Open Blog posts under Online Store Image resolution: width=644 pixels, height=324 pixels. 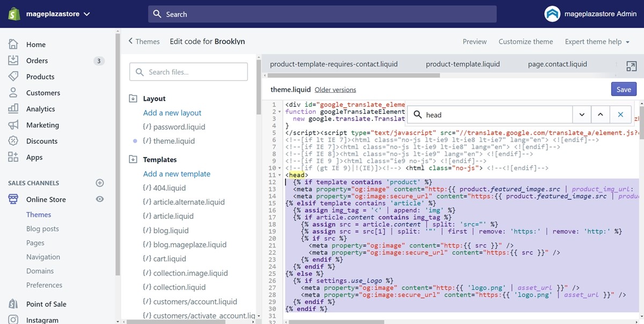pos(42,229)
